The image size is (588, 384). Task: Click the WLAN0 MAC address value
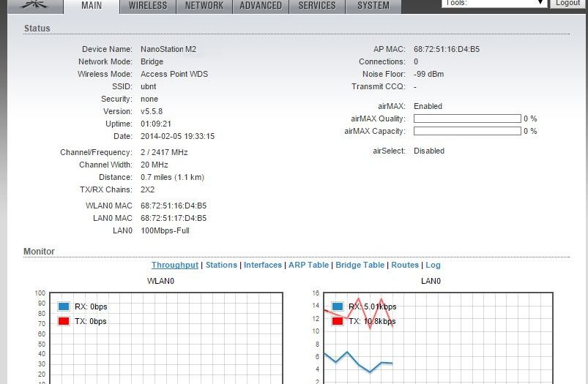pyautogui.click(x=174, y=206)
